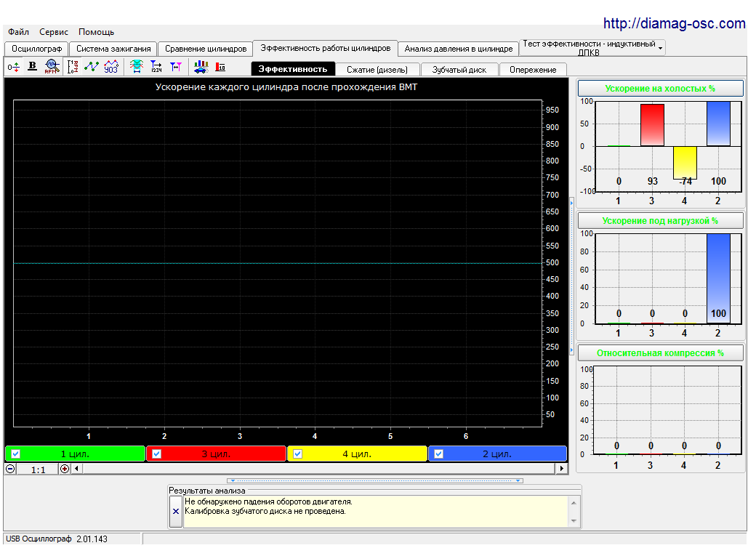Click the text 'Калибровка зубчатого диска не проведена.'

coord(265,511)
